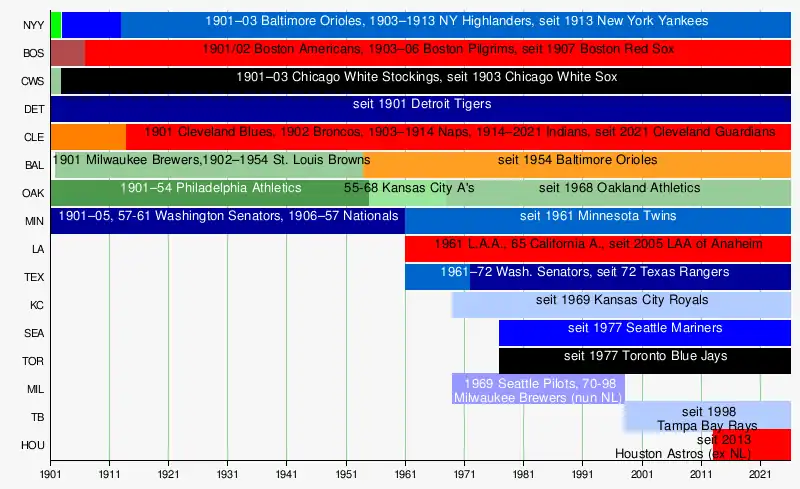Select the red Houston Astros bar
800x489 pixels.
click(x=752, y=445)
